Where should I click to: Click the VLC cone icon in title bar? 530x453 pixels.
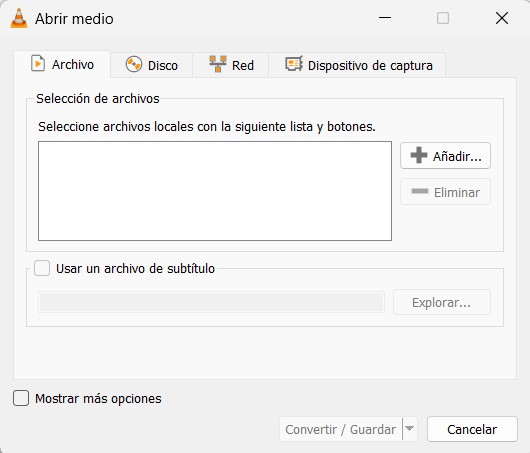[19, 18]
